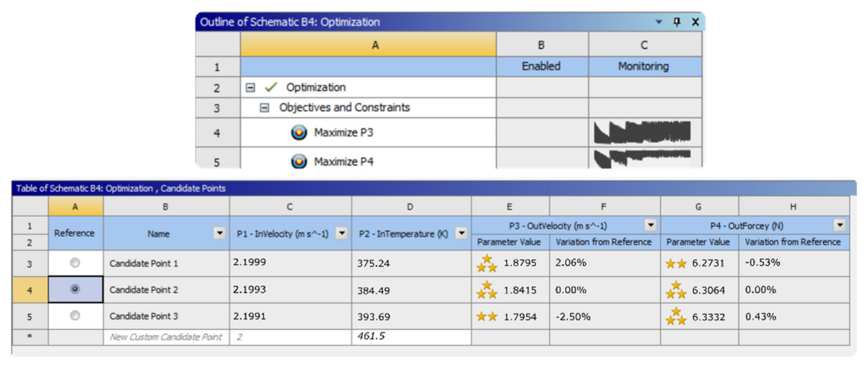Open P4 - OutForcey column dropdown
Screen dimensions: 868x367
(x=840, y=225)
